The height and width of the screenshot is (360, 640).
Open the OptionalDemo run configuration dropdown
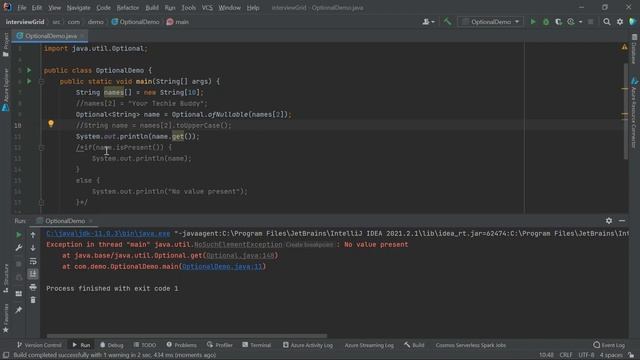(x=491, y=22)
